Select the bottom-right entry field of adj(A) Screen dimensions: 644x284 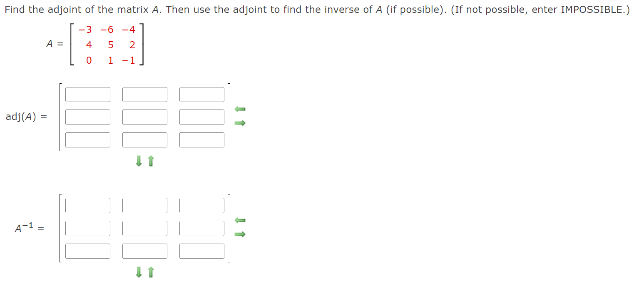pyautogui.click(x=202, y=140)
